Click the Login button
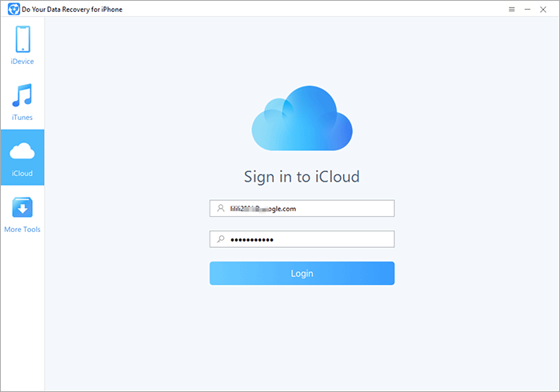 302,274
